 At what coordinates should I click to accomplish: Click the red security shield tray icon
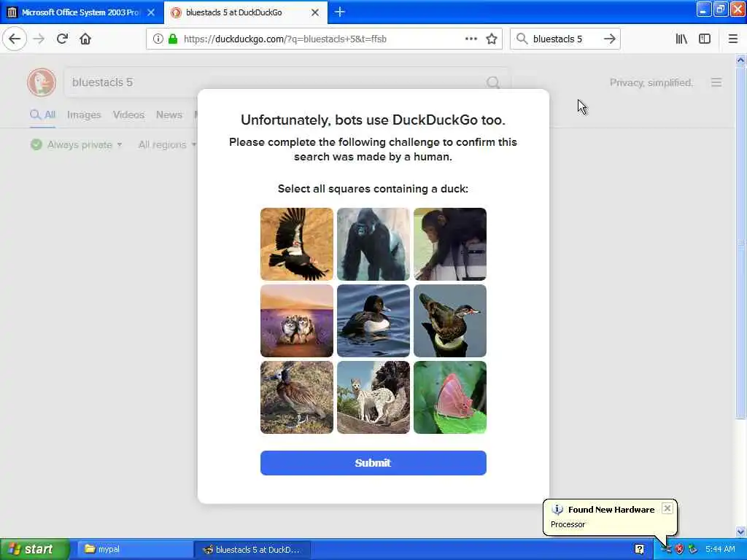tap(679, 549)
